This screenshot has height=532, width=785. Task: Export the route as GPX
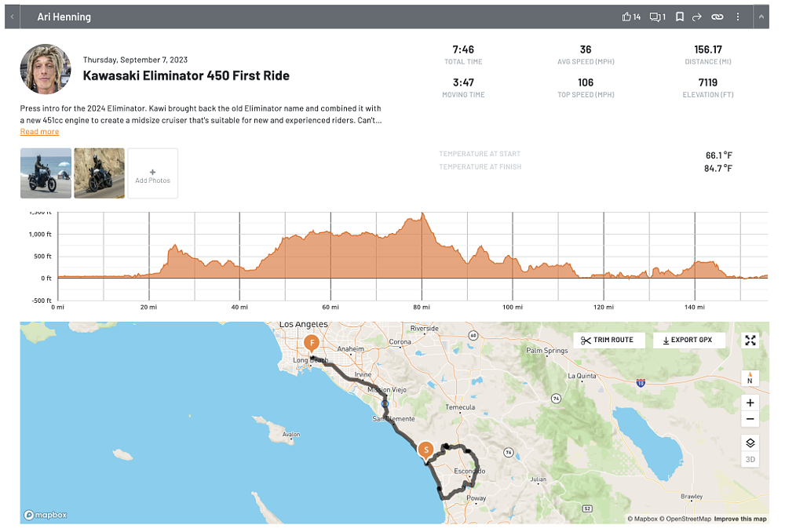pos(688,340)
